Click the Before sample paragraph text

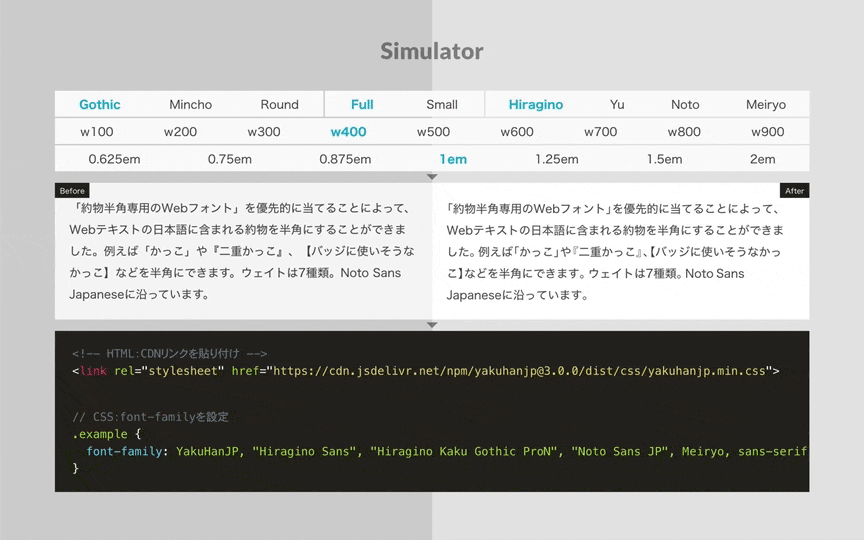[242, 251]
